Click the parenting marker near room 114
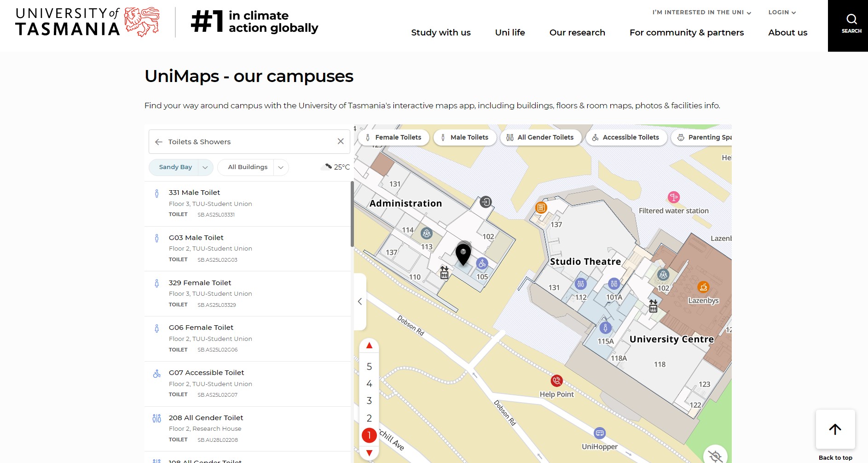This screenshot has height=463, width=868. [427, 234]
